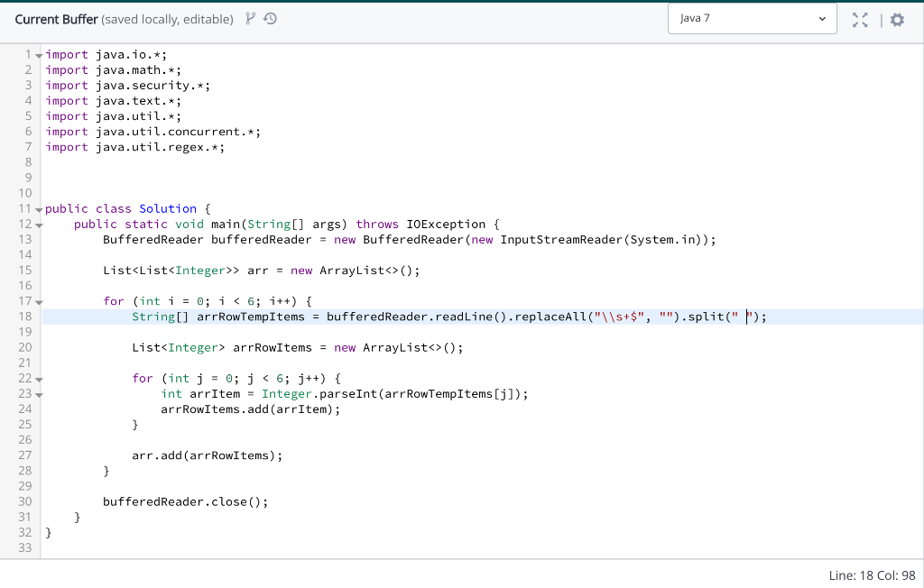Click 'Integer.parseInt' call on line 23
The width and height of the screenshot is (924, 588).
[x=319, y=393]
